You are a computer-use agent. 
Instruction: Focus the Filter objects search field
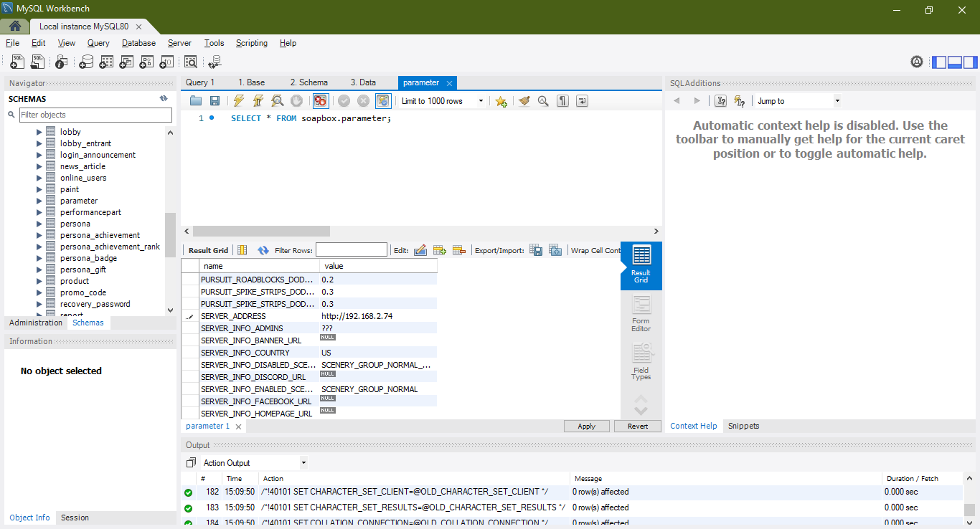95,115
